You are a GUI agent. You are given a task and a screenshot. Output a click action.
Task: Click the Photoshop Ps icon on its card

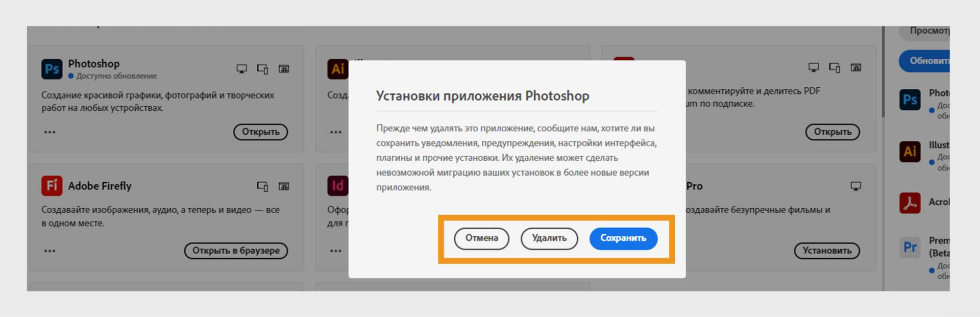[x=52, y=69]
